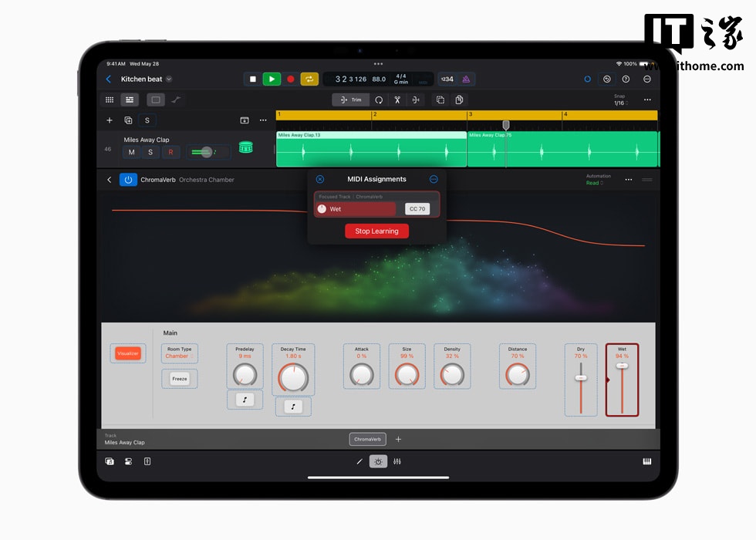This screenshot has height=540, width=756.
Task: Go back from the ChromaVerb plugin view
Action: pyautogui.click(x=109, y=180)
